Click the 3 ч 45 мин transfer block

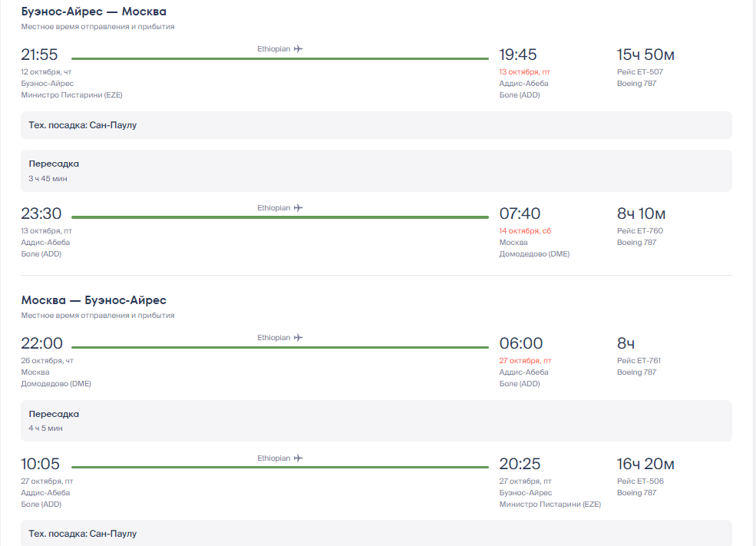click(376, 170)
